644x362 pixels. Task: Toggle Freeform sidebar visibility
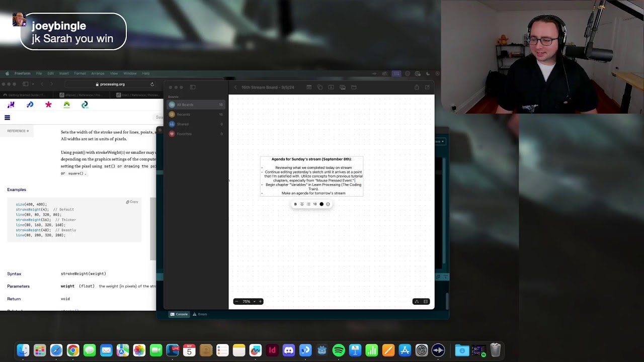tap(193, 87)
